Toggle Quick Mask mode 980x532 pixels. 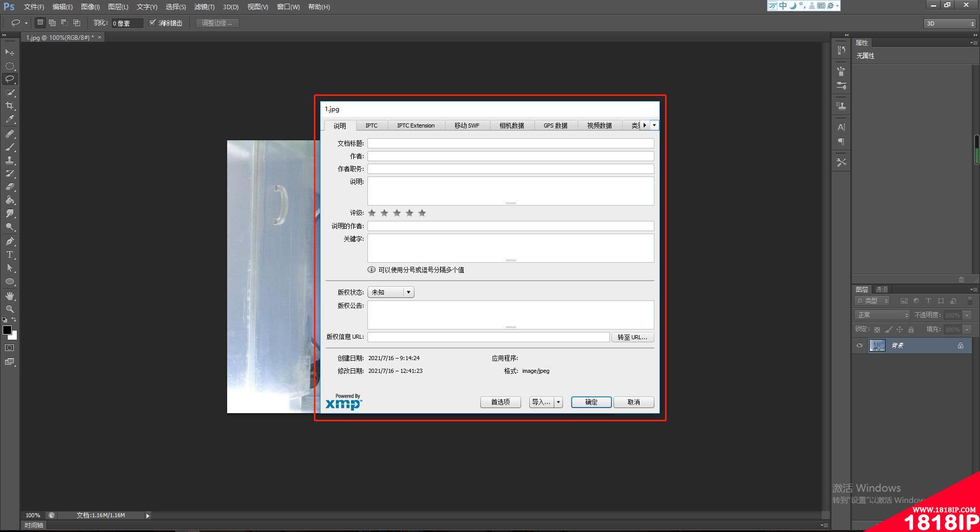(10, 348)
